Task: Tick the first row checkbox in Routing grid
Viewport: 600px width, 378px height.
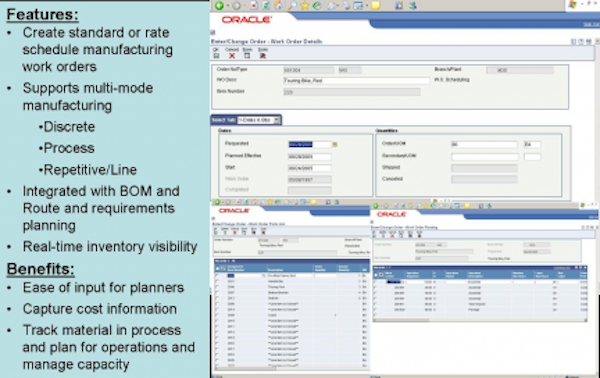Action: (x=375, y=282)
